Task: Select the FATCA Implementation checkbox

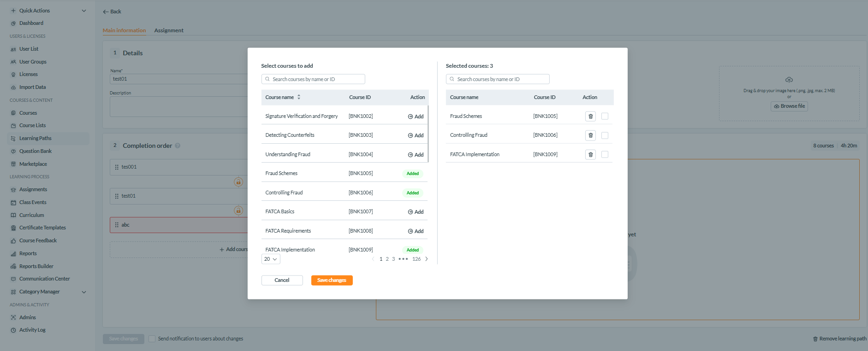Action: pos(605,155)
